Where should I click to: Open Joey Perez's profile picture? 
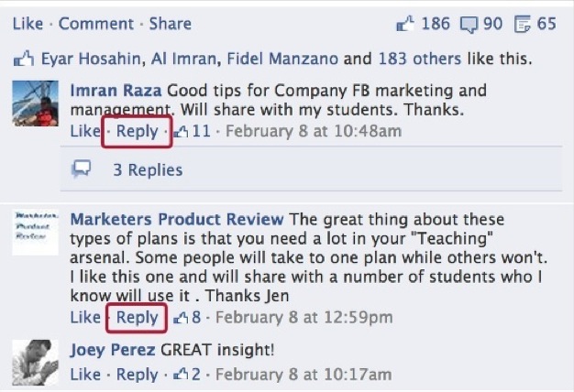37,361
